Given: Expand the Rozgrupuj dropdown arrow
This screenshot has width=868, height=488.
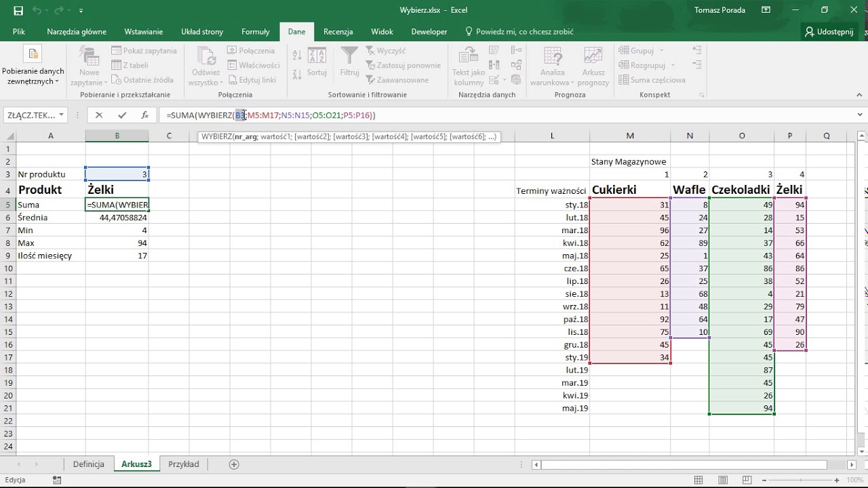Looking at the screenshot, I should coord(673,65).
